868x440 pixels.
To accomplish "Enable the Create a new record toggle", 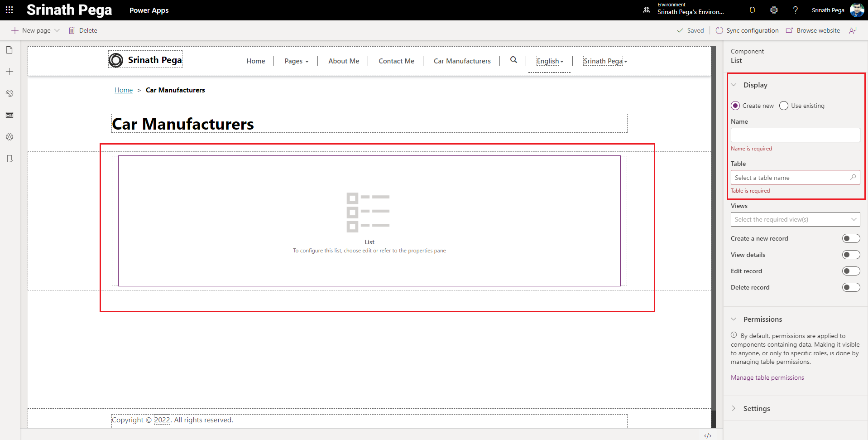I will [x=851, y=238].
